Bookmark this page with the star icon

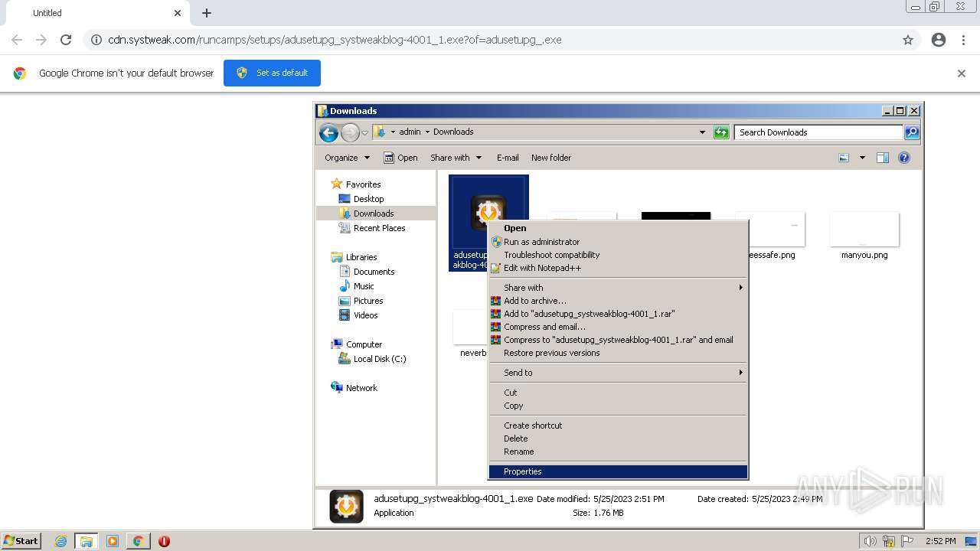coord(908,40)
